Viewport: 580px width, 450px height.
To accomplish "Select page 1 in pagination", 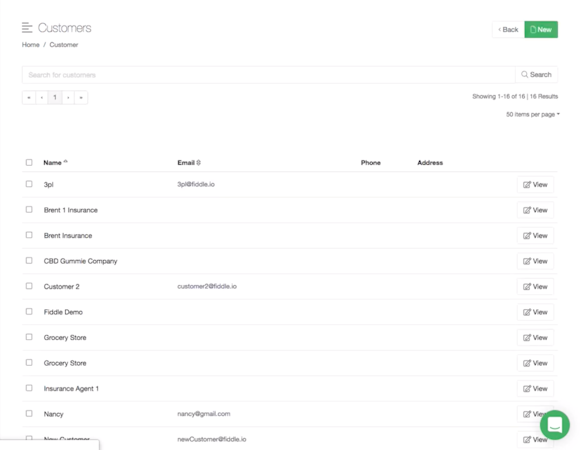I will pyautogui.click(x=55, y=98).
